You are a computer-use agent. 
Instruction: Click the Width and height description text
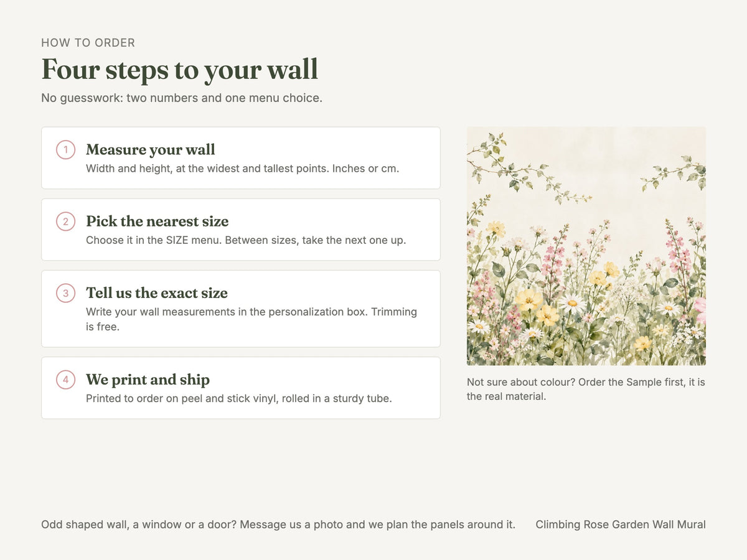pyautogui.click(x=243, y=169)
